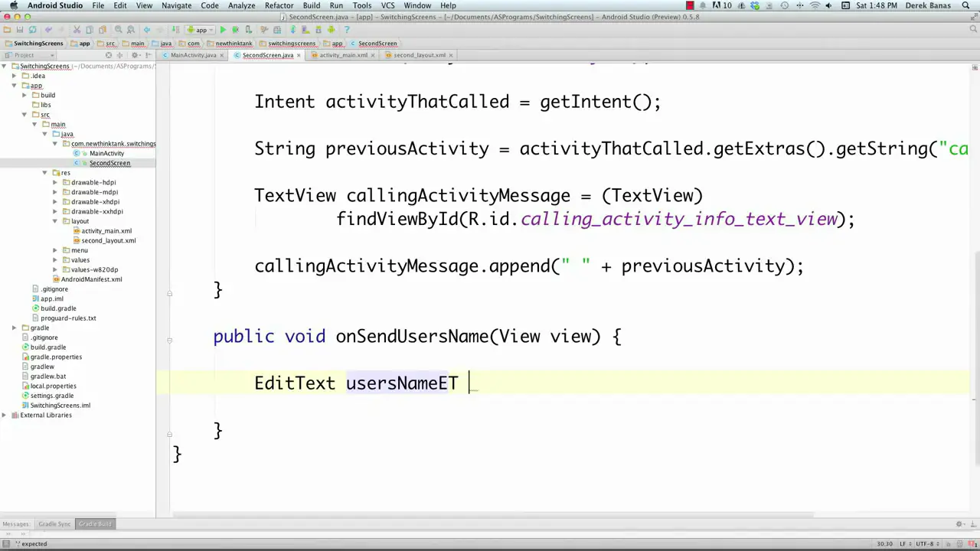Screen dimensions: 980x551
Task: Open Project tool window settings gear
Action: (x=135, y=55)
